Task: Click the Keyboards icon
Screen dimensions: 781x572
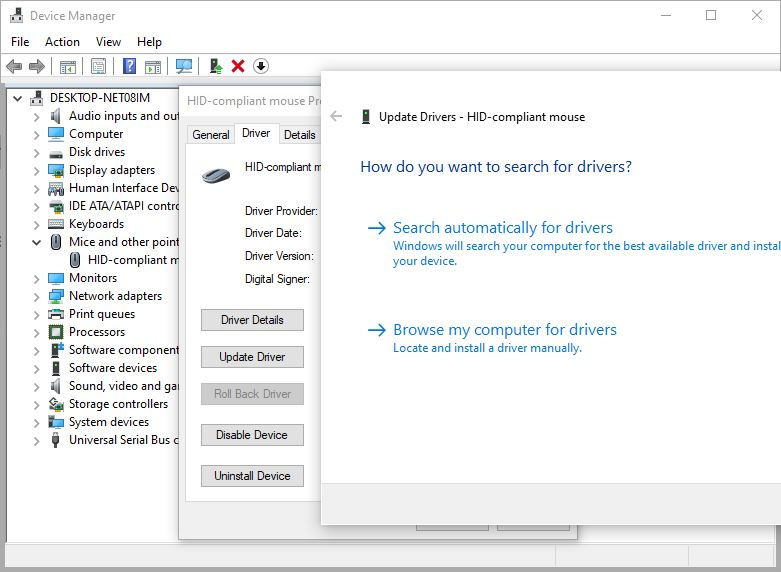Action: tap(56, 224)
